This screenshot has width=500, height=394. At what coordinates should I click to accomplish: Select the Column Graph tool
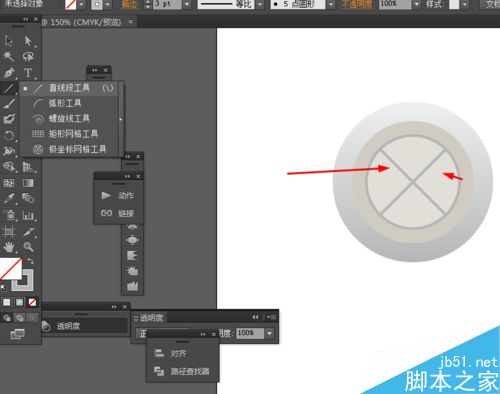pos(28,215)
